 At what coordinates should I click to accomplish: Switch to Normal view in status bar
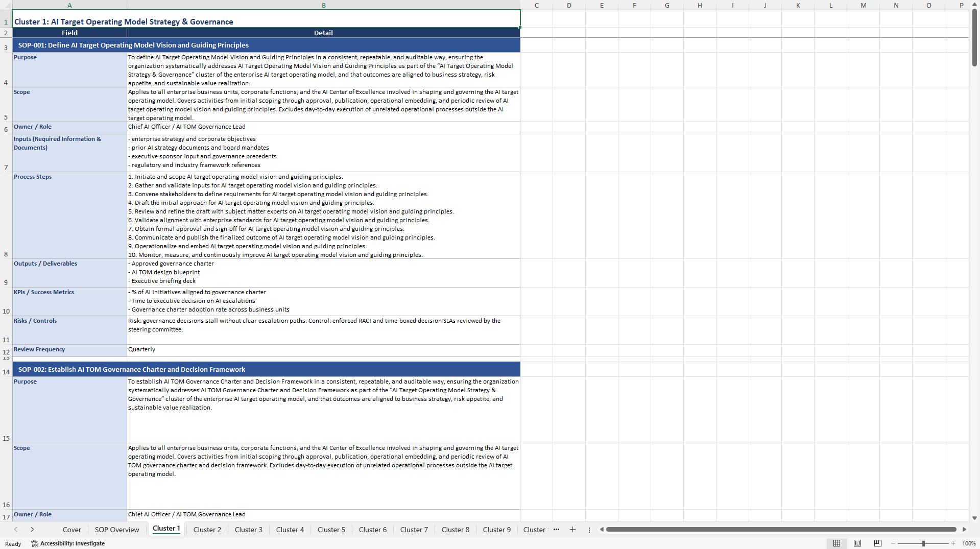836,543
